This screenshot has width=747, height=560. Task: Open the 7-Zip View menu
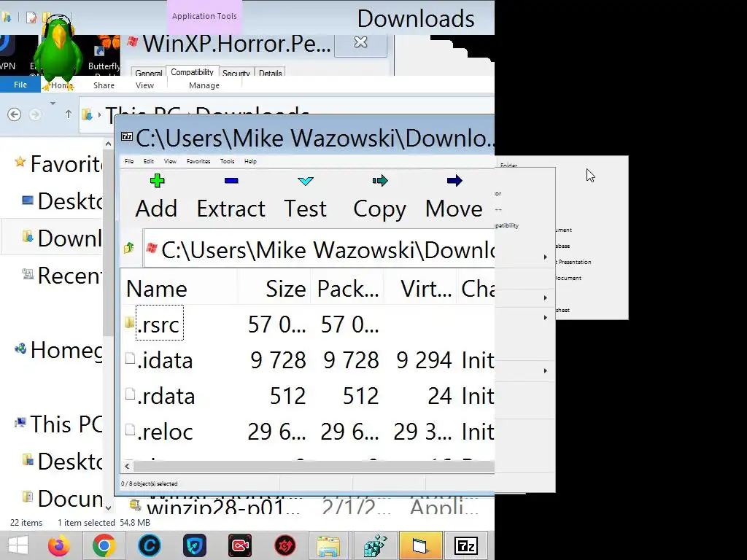pyautogui.click(x=170, y=161)
